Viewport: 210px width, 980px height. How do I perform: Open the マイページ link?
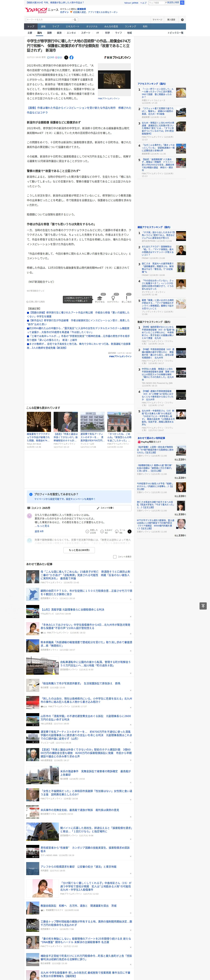pyautogui.click(x=157, y=20)
